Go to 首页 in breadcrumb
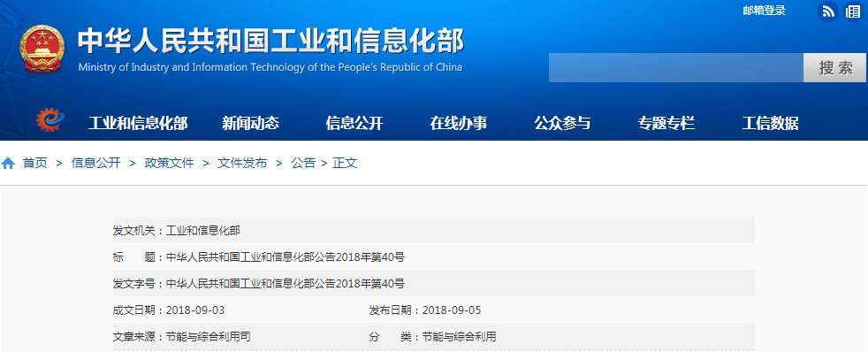Image resolution: width=868 pixels, height=352 pixels. click(34, 163)
